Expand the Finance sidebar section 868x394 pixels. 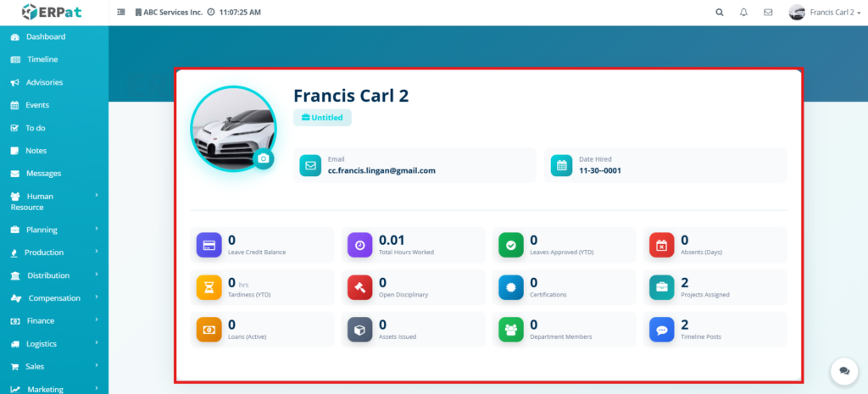tap(53, 321)
